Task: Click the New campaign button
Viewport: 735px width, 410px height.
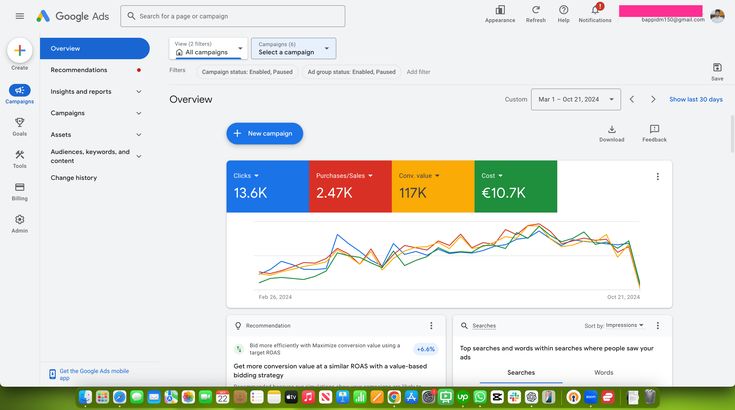Action: click(264, 133)
